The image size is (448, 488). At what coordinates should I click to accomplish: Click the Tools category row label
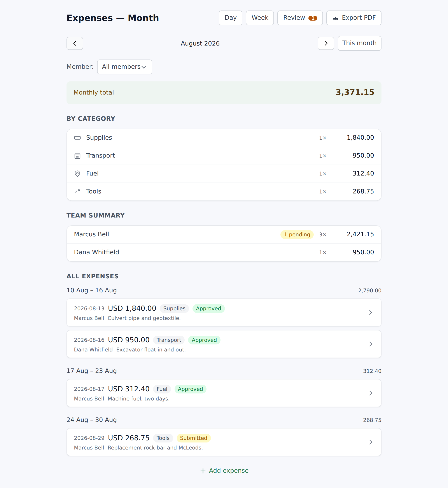pos(94,191)
